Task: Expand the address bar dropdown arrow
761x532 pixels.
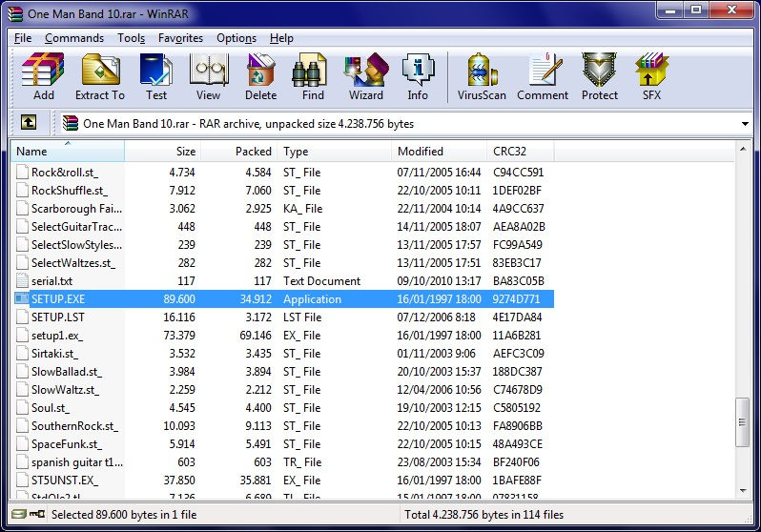Action: [745, 124]
